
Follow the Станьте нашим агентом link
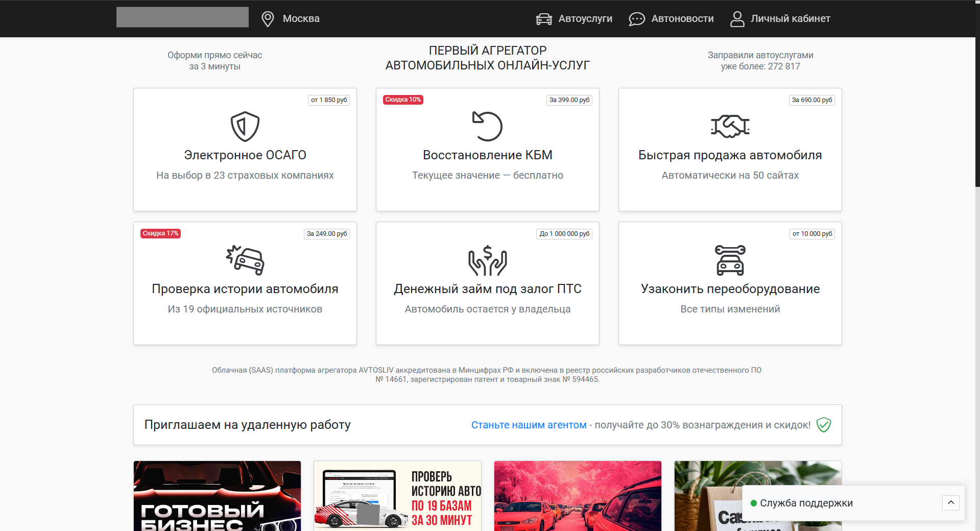(529, 425)
